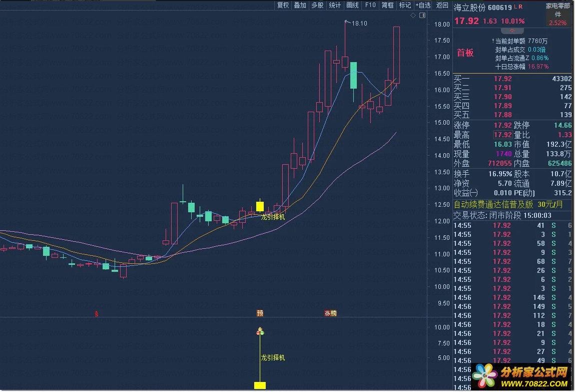Click the 龙引择机 label in the indicator pane
576x392 pixels.
point(273,357)
